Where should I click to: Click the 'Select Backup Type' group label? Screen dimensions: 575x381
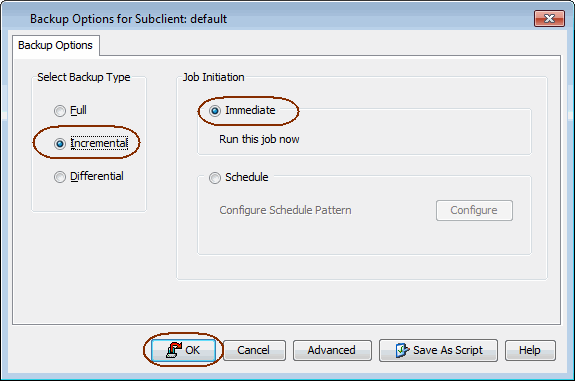point(84,77)
